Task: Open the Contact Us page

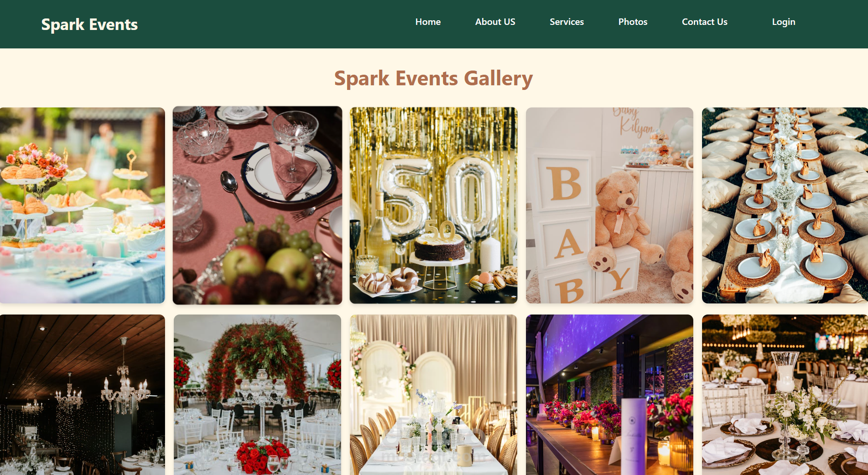Action: coord(704,22)
